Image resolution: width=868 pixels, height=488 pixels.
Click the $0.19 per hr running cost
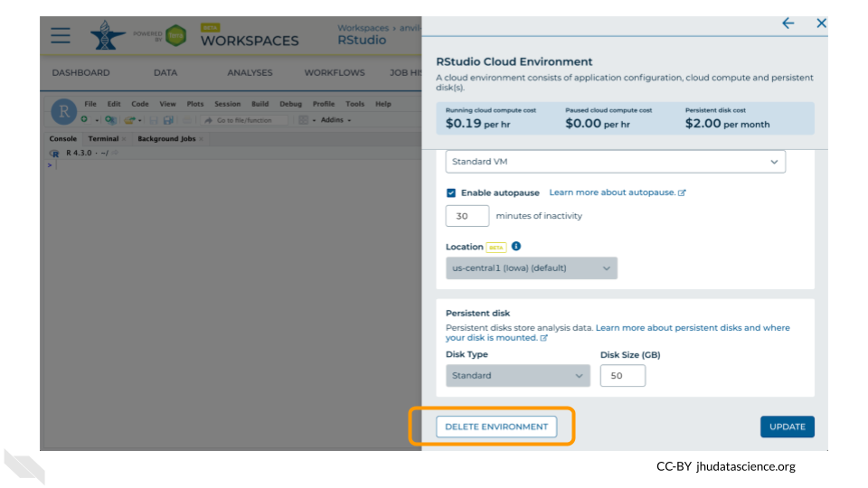[477, 124]
